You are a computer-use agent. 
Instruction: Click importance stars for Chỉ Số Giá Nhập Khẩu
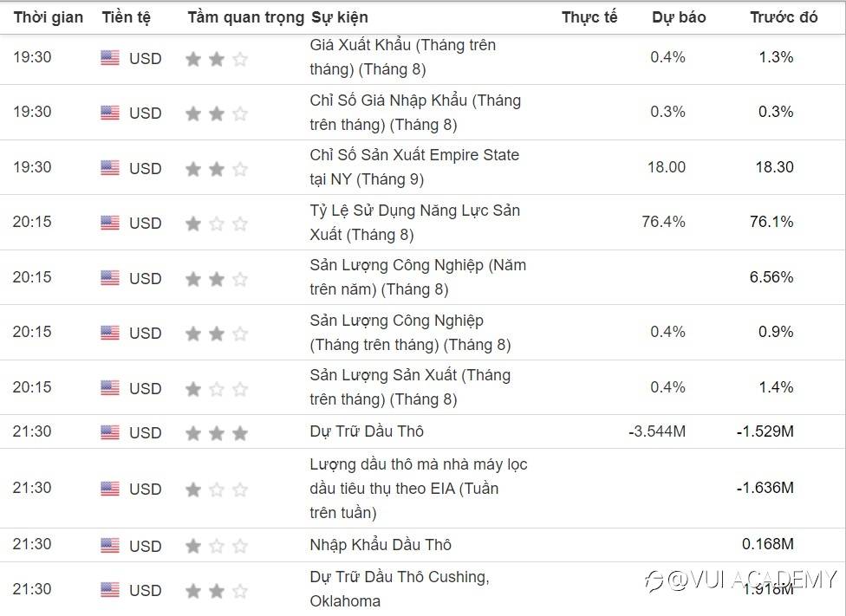(217, 113)
